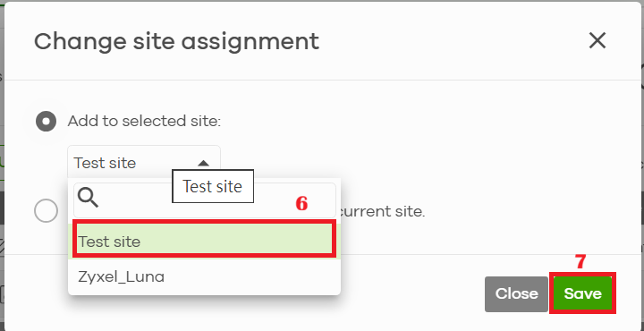Select the Add to selected site radio
The width and height of the screenshot is (644, 331).
[46, 121]
